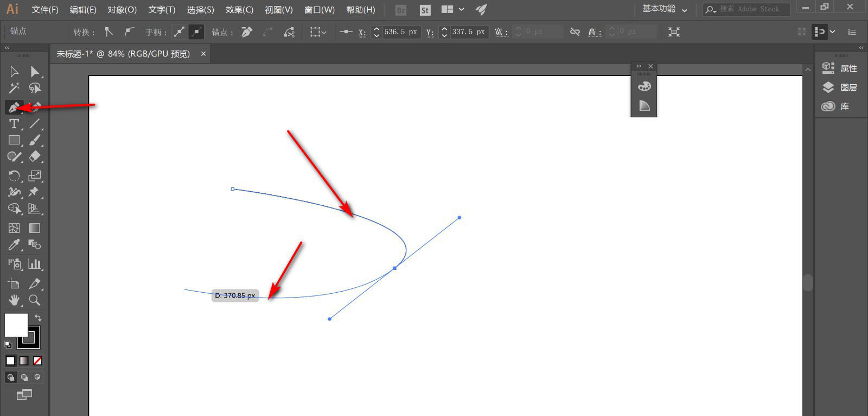Open the arrange documents dropdown
This screenshot has height=416, width=868.
(453, 9)
